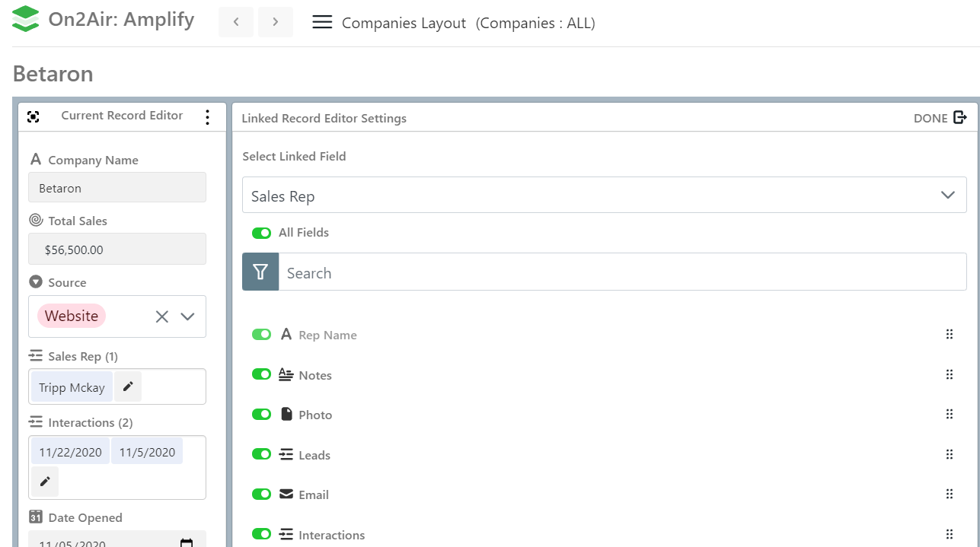980x547 pixels.
Task: Click the focus icon beside Current Record Editor
Action: point(34,116)
